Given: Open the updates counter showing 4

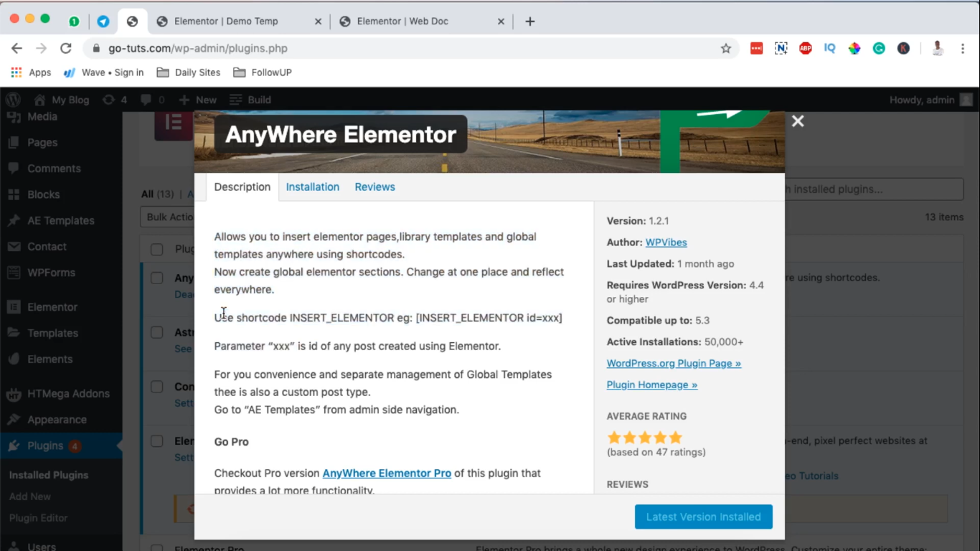Looking at the screenshot, I should tap(115, 100).
